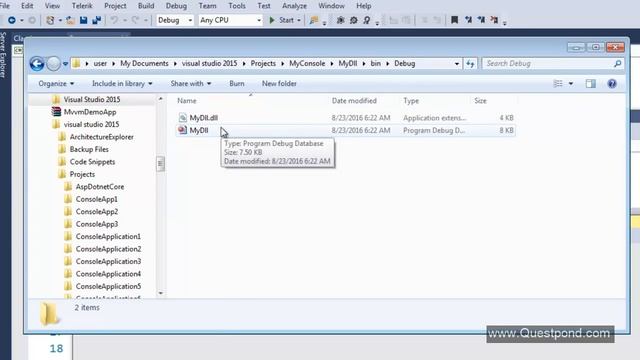Click the Find in Files toolbar icon
640x360 pixels.
coord(313,20)
